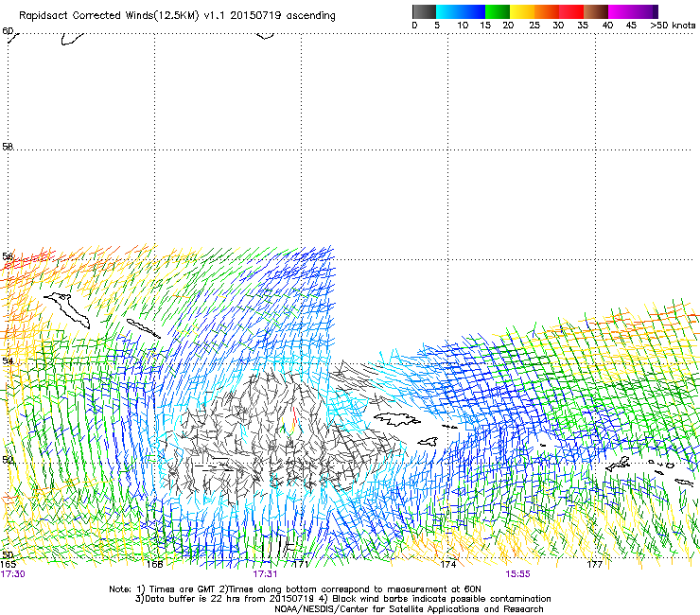Click the longitude label 174
The height and width of the screenshot is (615, 700).
(448, 565)
